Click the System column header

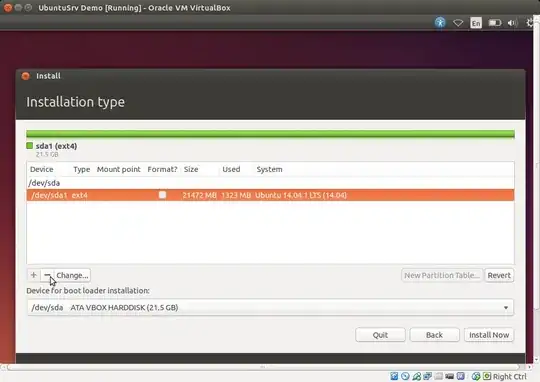coord(269,169)
